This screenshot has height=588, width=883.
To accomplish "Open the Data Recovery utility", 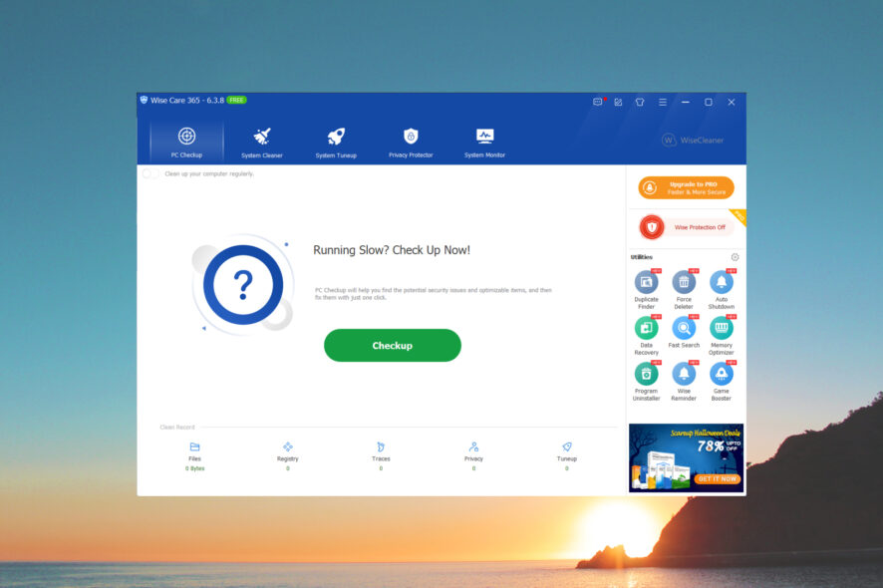I will pyautogui.click(x=646, y=336).
